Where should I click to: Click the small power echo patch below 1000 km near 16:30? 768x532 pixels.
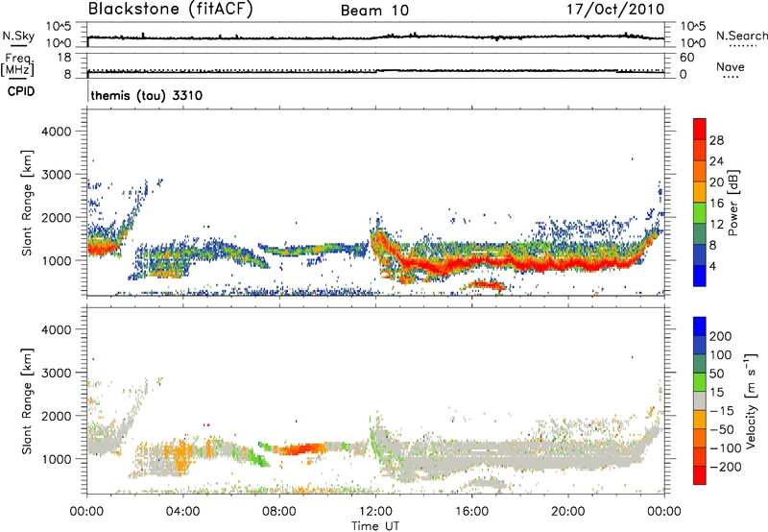[486, 285]
